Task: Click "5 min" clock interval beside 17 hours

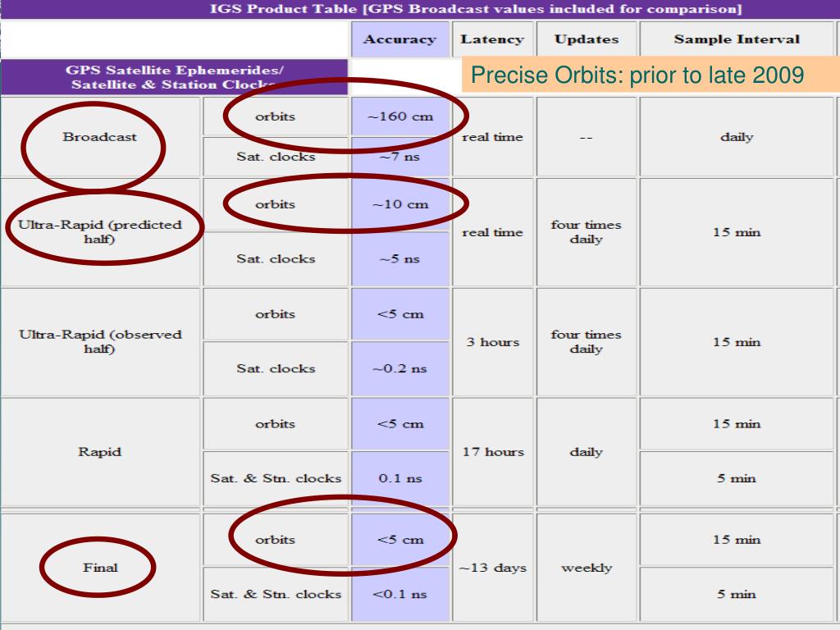Action: pyautogui.click(x=737, y=478)
